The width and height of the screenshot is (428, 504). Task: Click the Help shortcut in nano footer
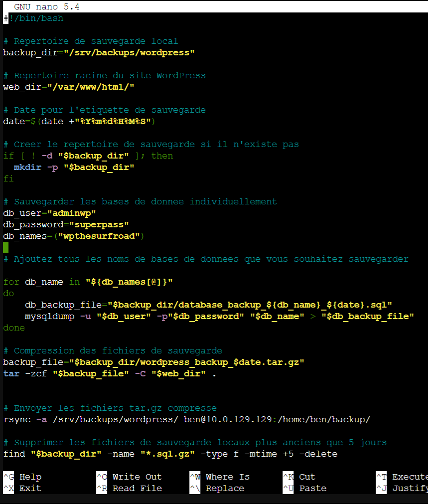coord(30,477)
